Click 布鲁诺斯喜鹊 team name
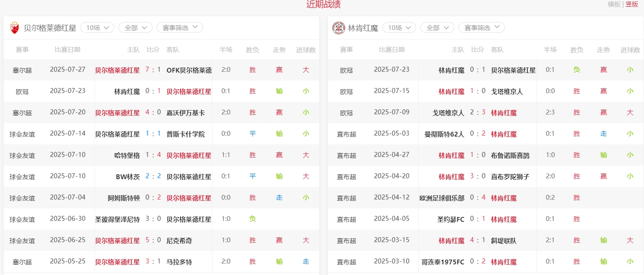This screenshot has height=275, width=644. click(510, 155)
